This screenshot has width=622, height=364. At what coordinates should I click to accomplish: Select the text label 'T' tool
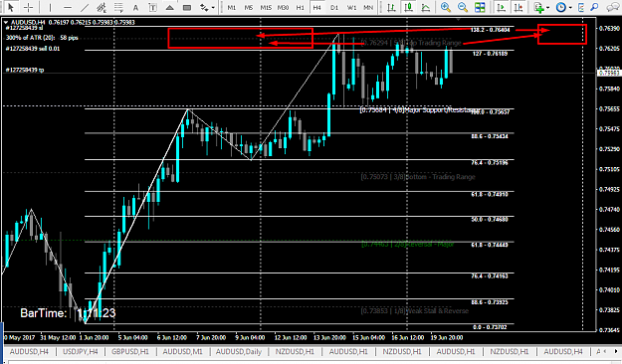[x=152, y=7]
